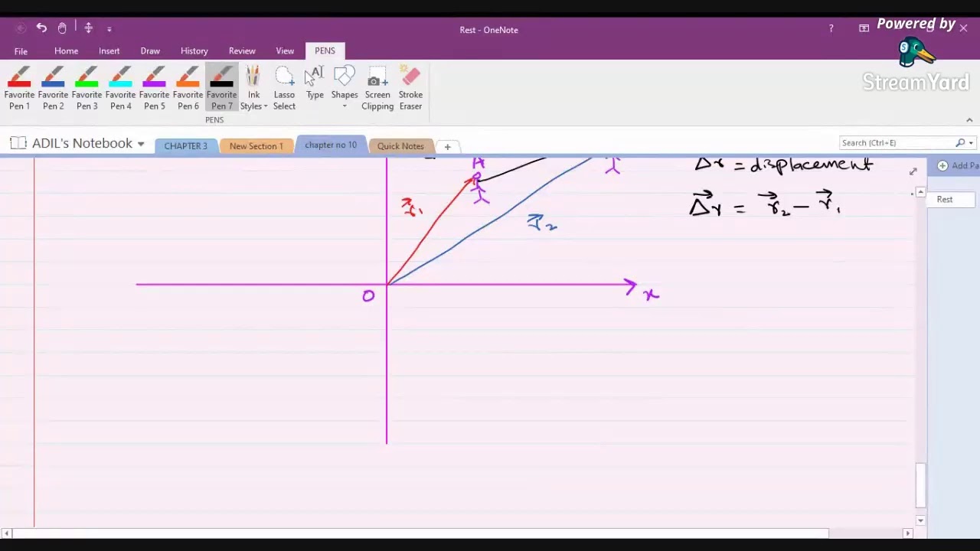The image size is (980, 551).
Task: Activate the Lasso Select tool
Action: [x=284, y=89]
